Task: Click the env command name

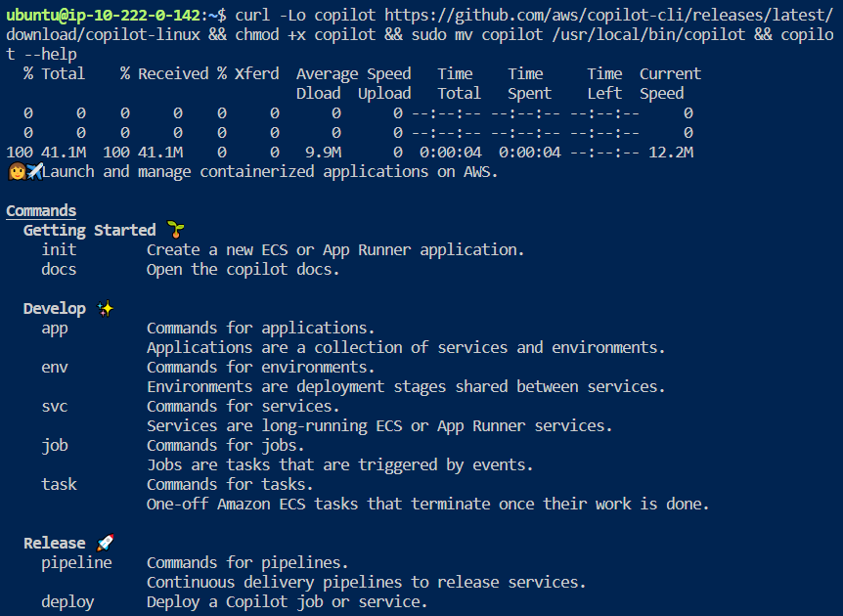Action: coord(55,367)
